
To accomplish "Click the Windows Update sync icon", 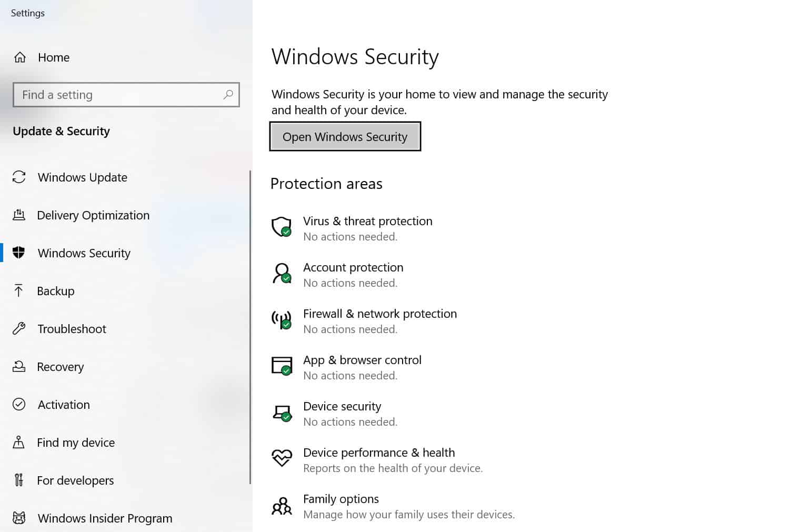I will pyautogui.click(x=19, y=177).
